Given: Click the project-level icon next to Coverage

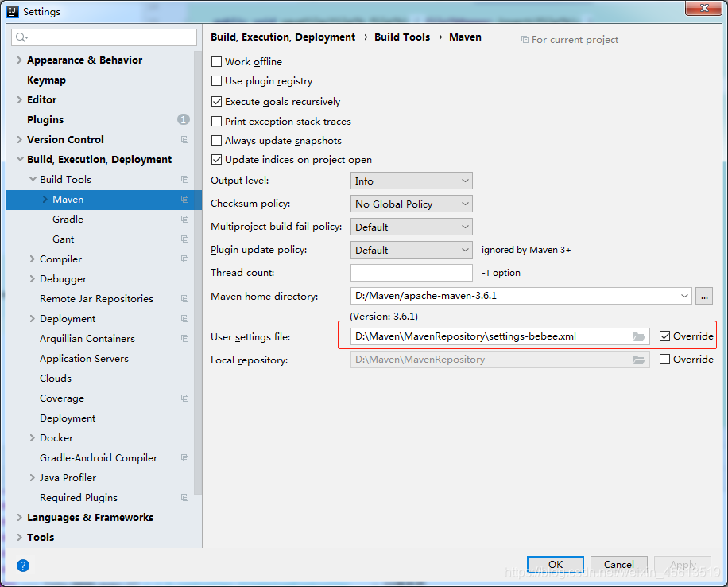Looking at the screenshot, I should [x=184, y=398].
